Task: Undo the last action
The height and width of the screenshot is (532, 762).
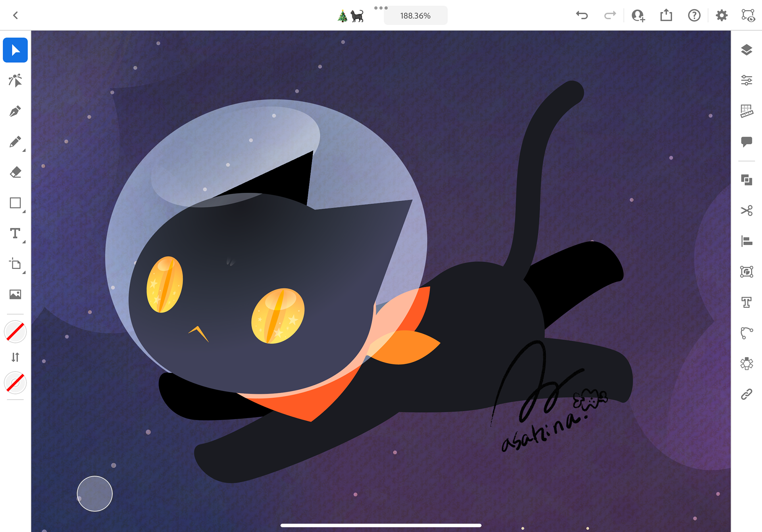Action: click(x=582, y=15)
